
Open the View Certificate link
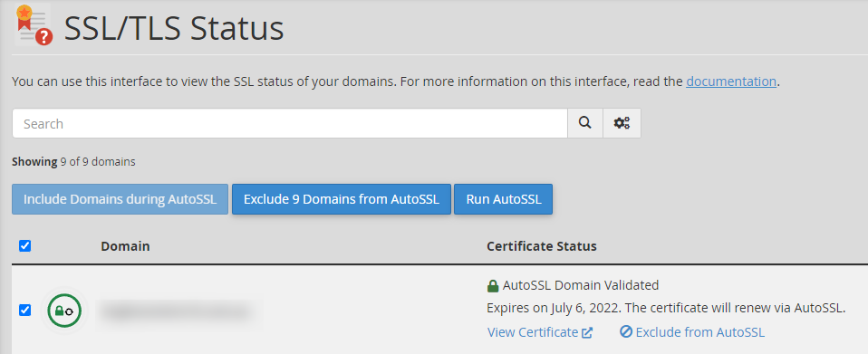(540, 332)
